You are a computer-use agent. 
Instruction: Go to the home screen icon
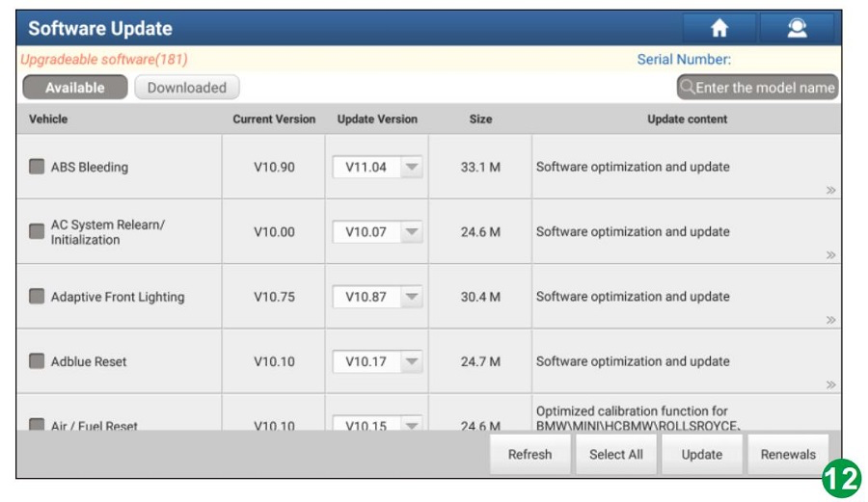719,29
